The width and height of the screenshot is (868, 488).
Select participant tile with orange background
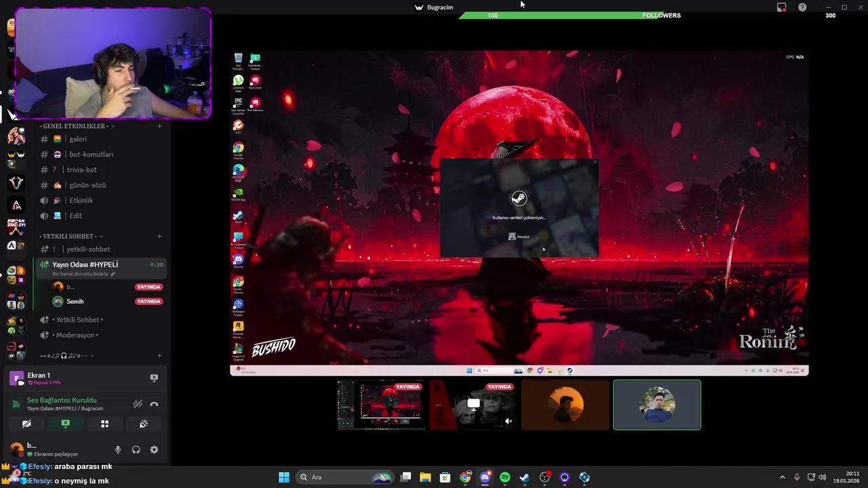click(x=566, y=405)
